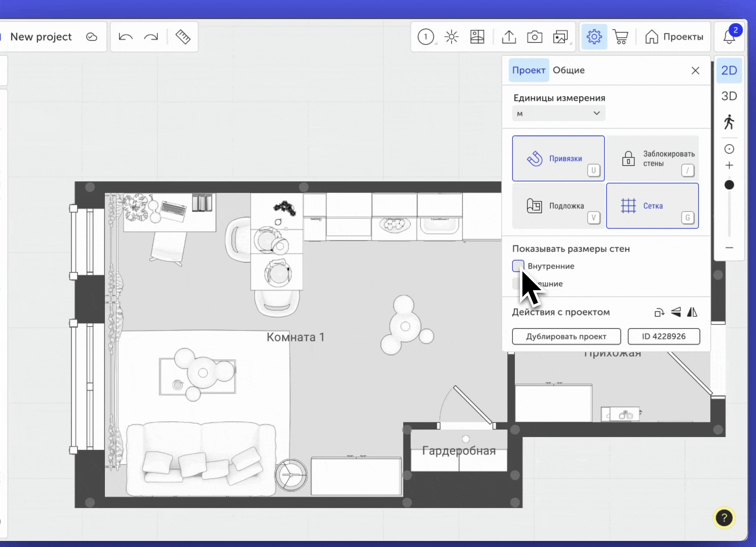Viewport: 756px width, 547px height.
Task: Click the ID 4228926 button
Action: coord(664,336)
